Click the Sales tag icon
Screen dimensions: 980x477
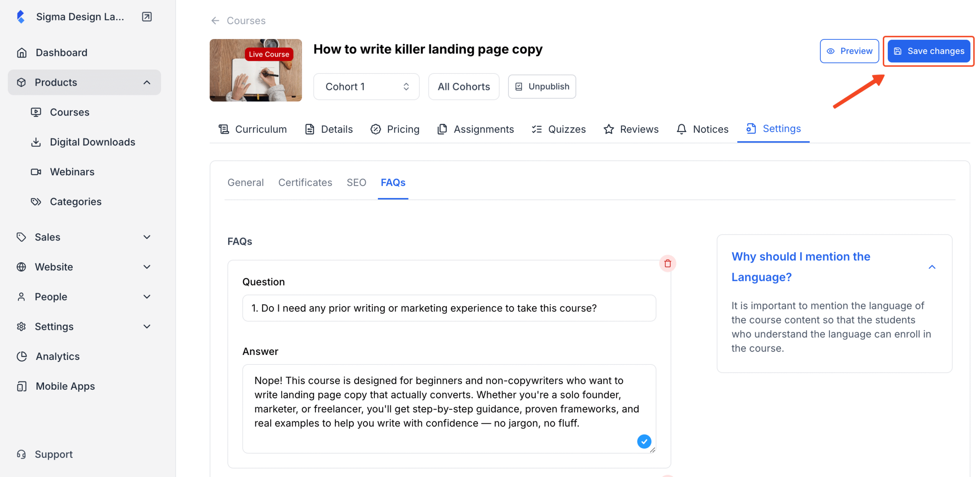(21, 237)
